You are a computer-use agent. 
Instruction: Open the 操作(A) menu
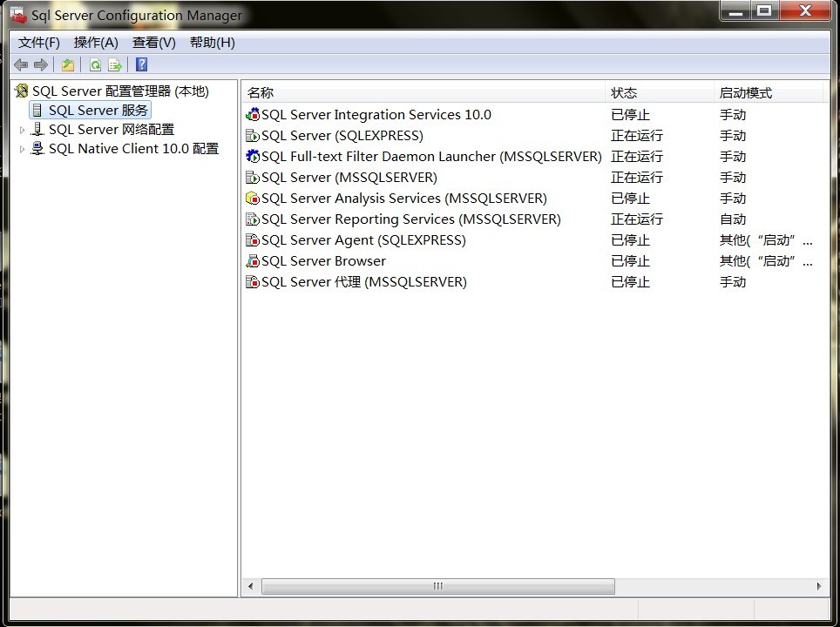(x=96, y=43)
